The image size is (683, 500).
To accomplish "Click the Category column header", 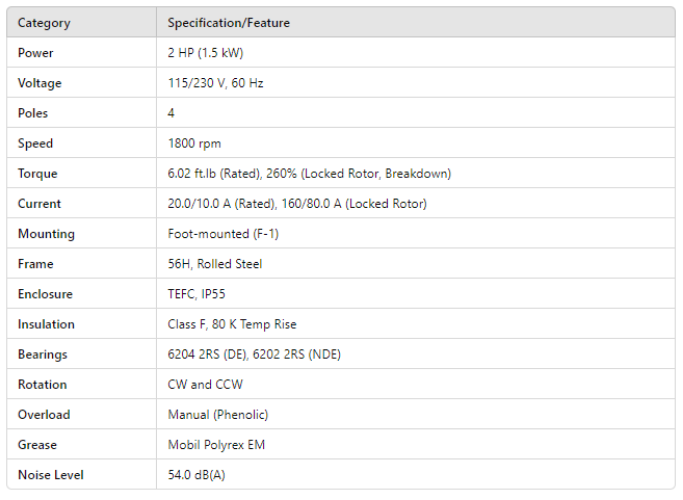I will click(44, 23).
